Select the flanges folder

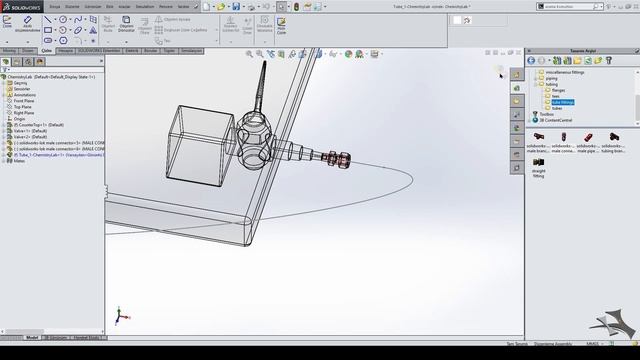coord(558,90)
